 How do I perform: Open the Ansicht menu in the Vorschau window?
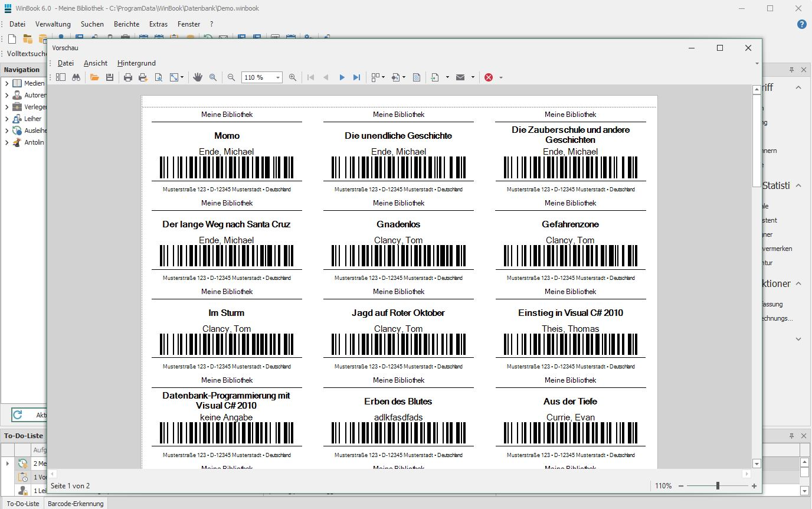tap(96, 63)
